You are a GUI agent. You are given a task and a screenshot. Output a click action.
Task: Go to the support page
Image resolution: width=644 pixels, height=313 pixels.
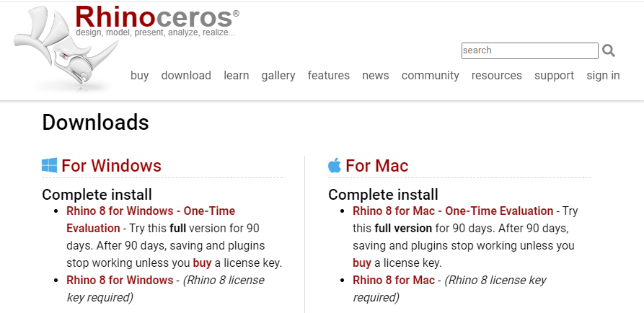point(554,76)
